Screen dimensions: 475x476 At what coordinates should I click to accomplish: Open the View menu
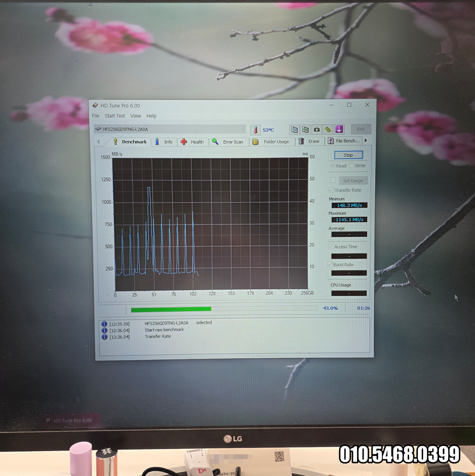pos(136,115)
